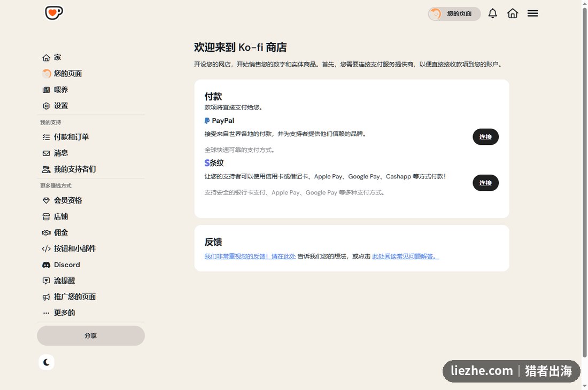The image size is (588, 390).
Task: Click the diamond icon beside 会员资格
Action: [x=46, y=200]
